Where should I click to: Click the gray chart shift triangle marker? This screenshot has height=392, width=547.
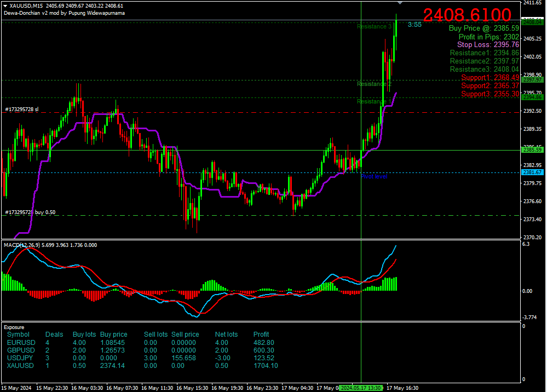pos(400,3)
